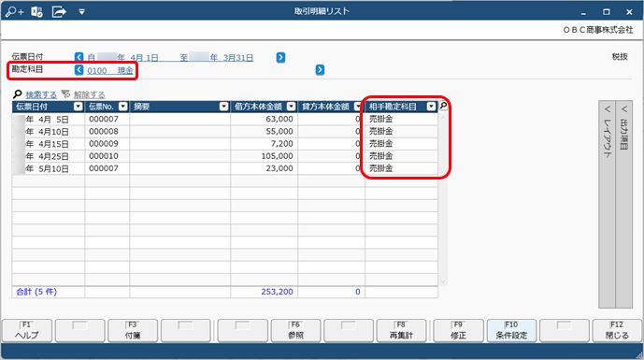This screenshot has height=360, width=644.
Task: Go to previous period with 伝票日付 left arrow
Action: [x=79, y=57]
